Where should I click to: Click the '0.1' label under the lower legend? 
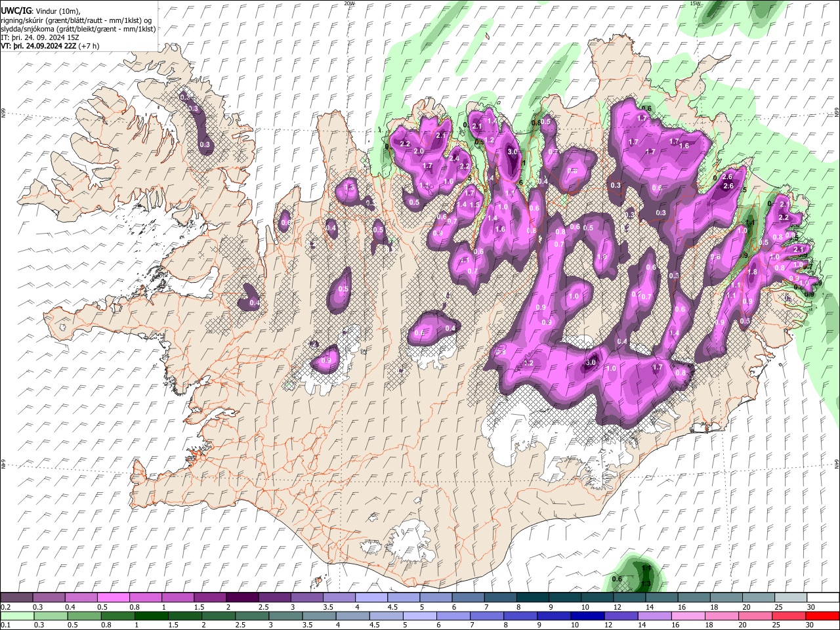click(x=5, y=625)
